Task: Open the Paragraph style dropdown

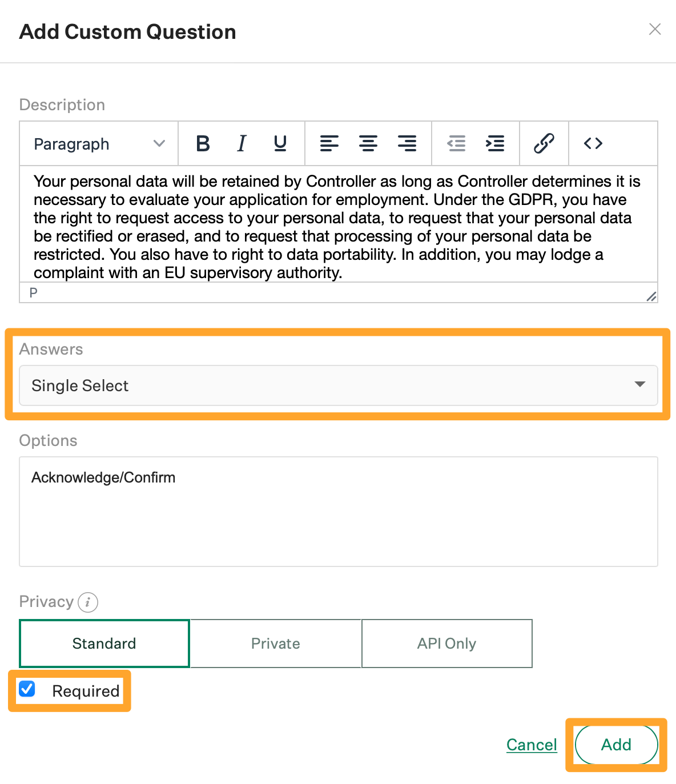Action: click(x=99, y=144)
